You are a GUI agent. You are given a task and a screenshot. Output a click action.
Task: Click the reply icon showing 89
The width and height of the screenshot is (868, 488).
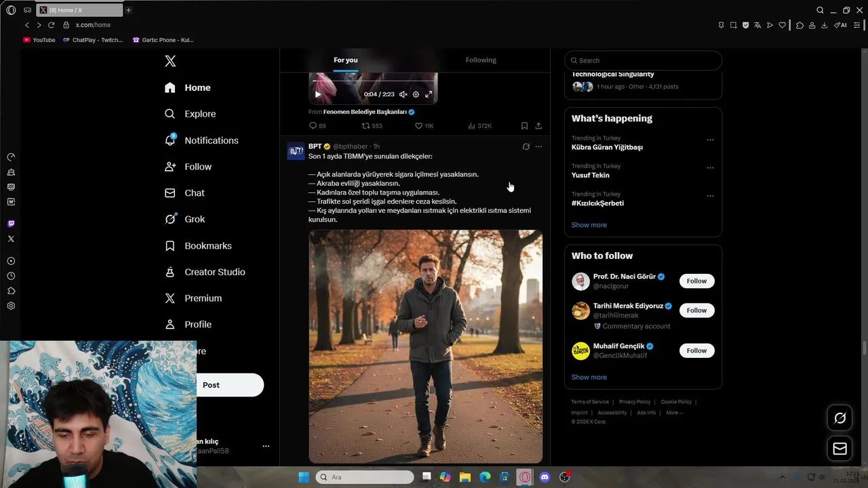[313, 126]
